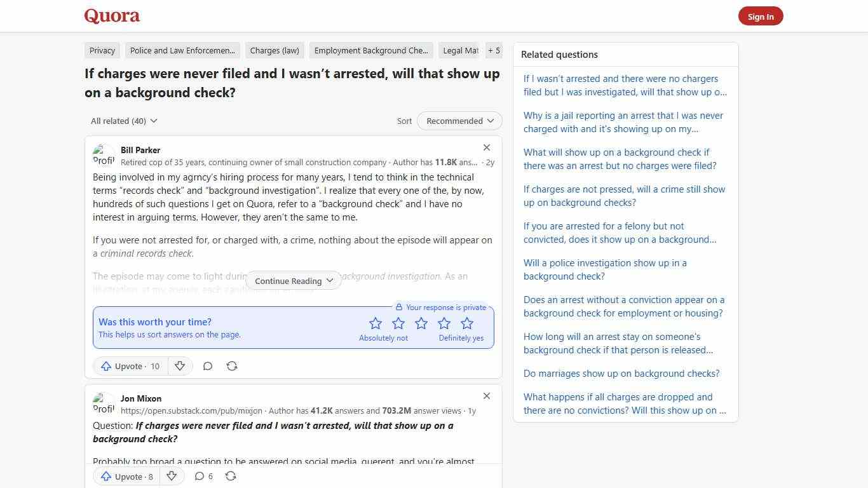
Task: View the 6 comments on Jon Mixon's answer
Action: 203,476
